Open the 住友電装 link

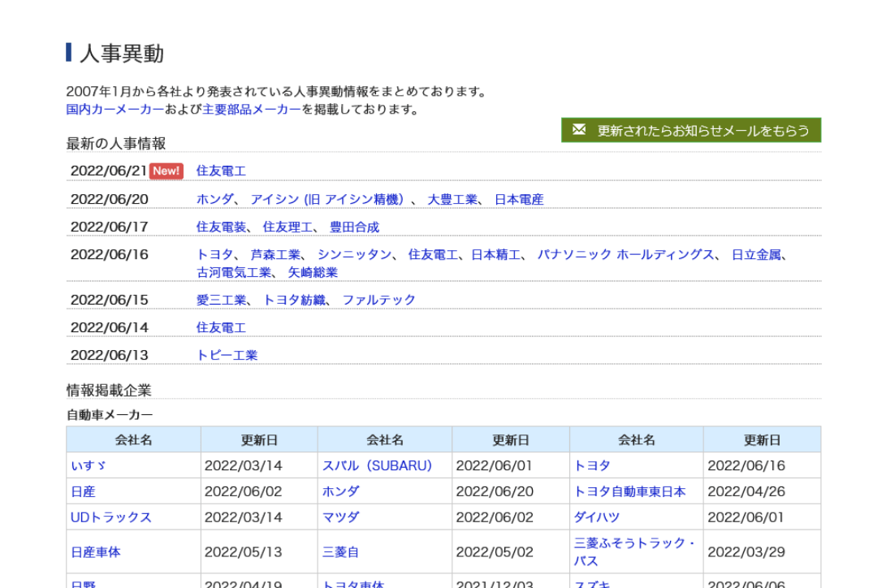coord(221,227)
